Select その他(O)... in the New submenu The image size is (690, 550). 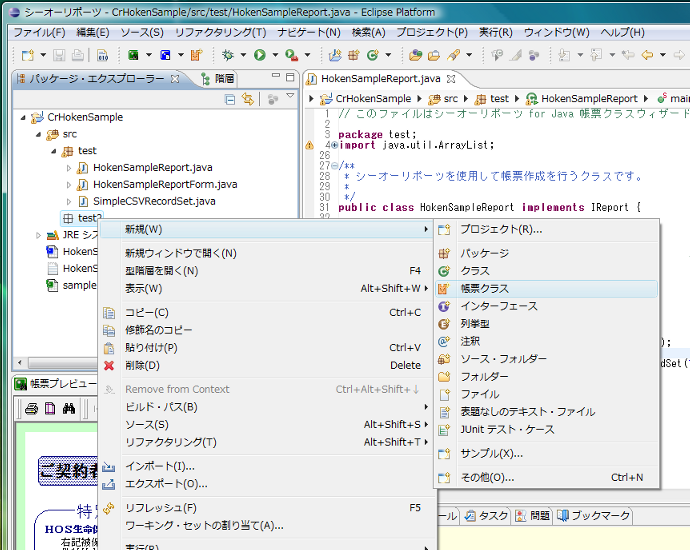coord(547,477)
